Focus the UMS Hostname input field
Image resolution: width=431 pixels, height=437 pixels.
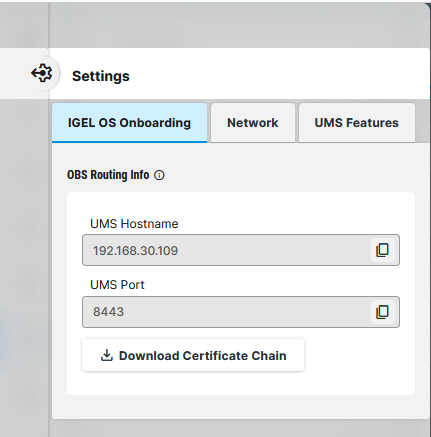pos(241,250)
